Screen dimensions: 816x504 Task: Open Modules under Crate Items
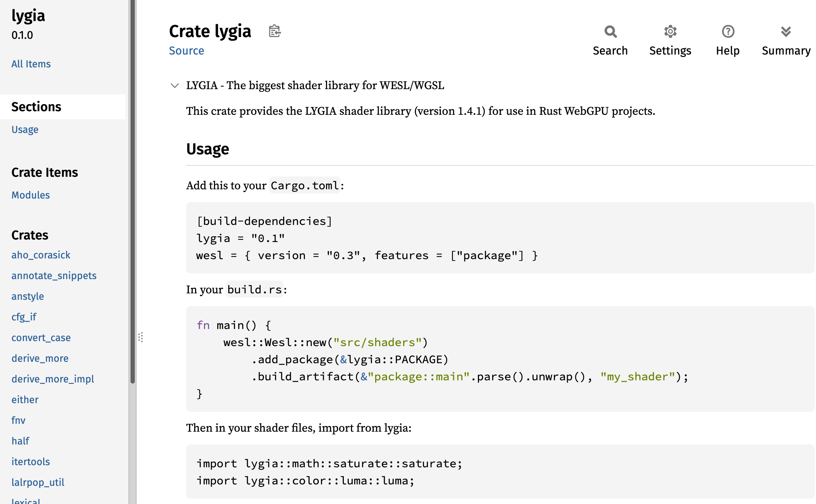point(31,195)
